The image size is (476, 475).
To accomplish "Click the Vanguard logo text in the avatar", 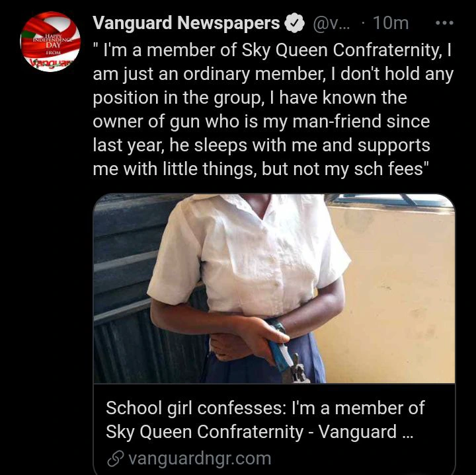I will click(53, 63).
